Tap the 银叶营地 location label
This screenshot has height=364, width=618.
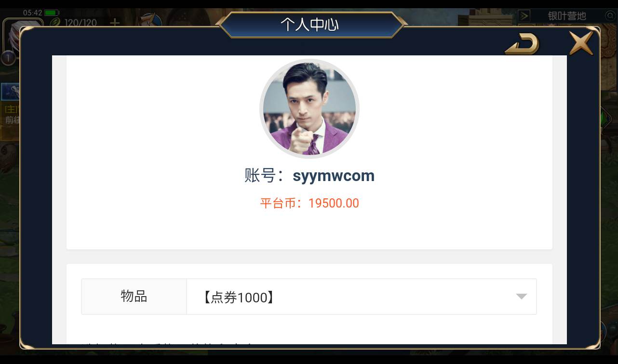[567, 16]
